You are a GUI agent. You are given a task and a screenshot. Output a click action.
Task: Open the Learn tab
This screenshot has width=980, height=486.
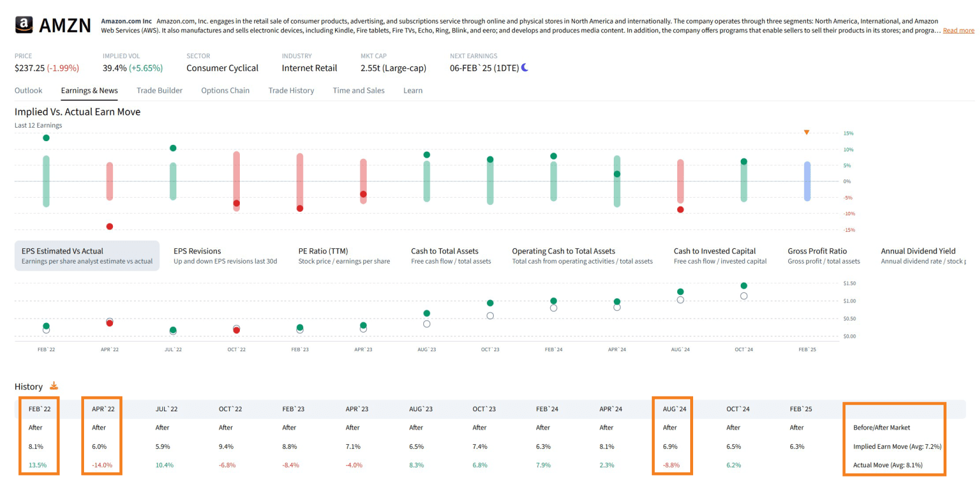pyautogui.click(x=413, y=91)
